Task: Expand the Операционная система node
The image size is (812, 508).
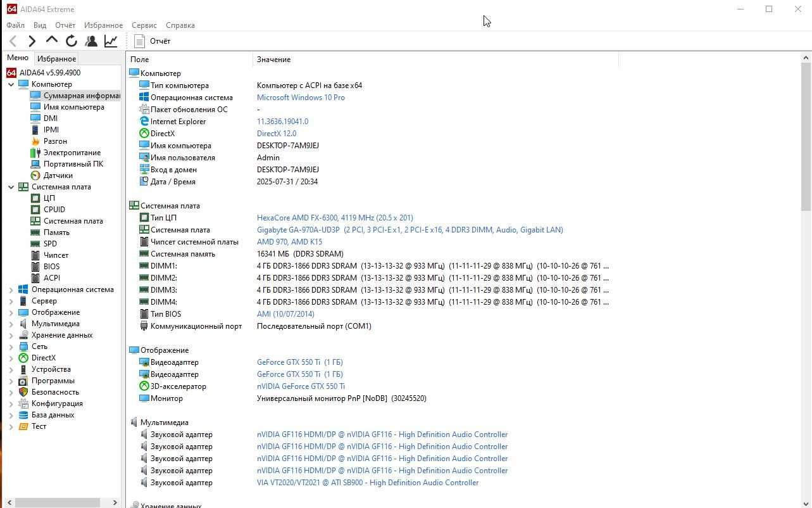Action: (11, 289)
